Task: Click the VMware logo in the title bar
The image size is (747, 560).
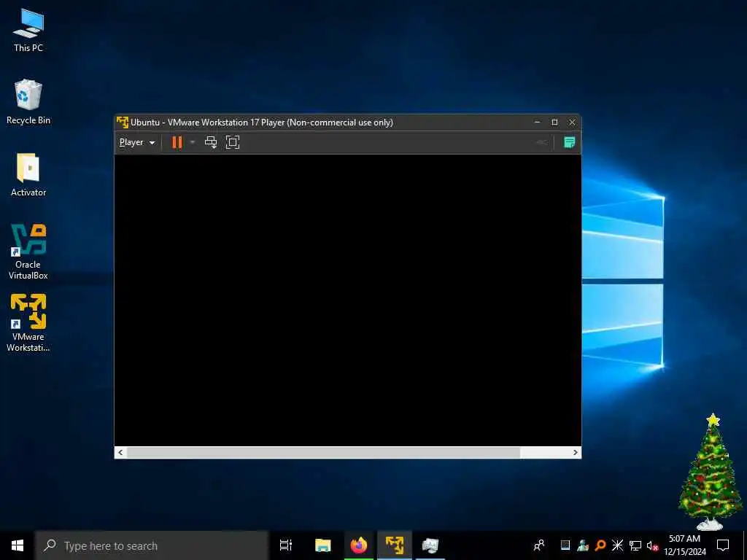Action: click(123, 122)
